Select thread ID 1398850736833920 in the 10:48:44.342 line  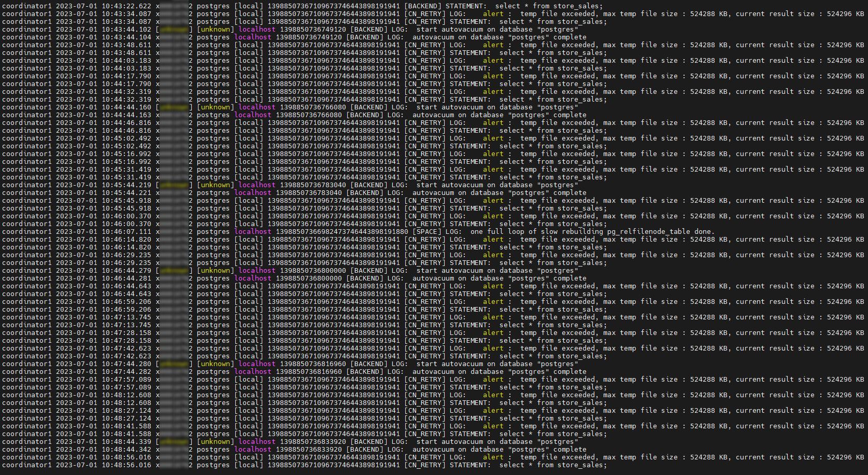pos(309,450)
